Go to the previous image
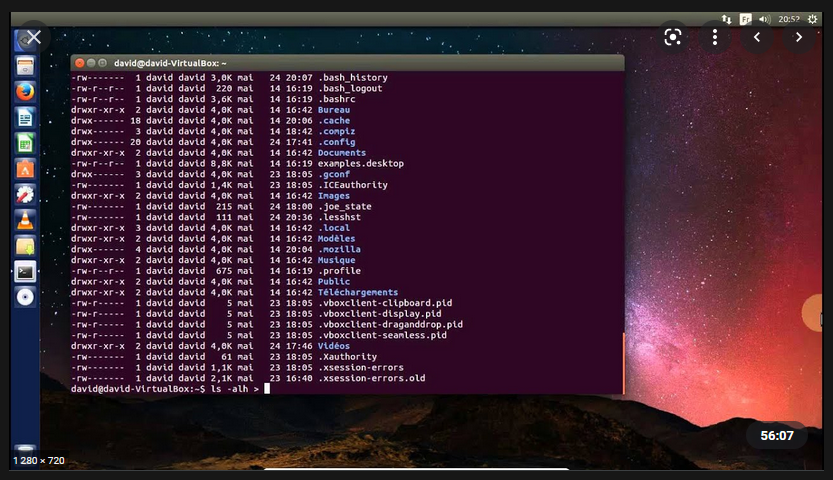Viewport: 833px width, 480px height. tap(757, 37)
